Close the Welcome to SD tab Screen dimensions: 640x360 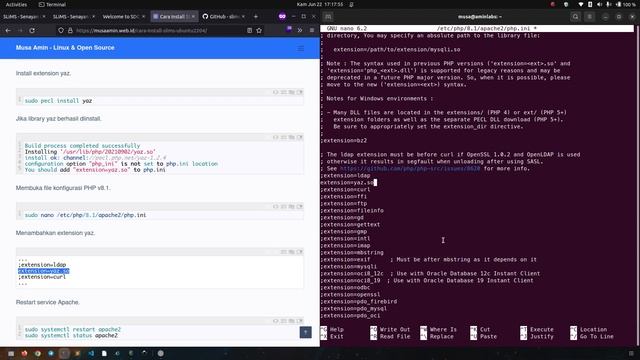143,16
